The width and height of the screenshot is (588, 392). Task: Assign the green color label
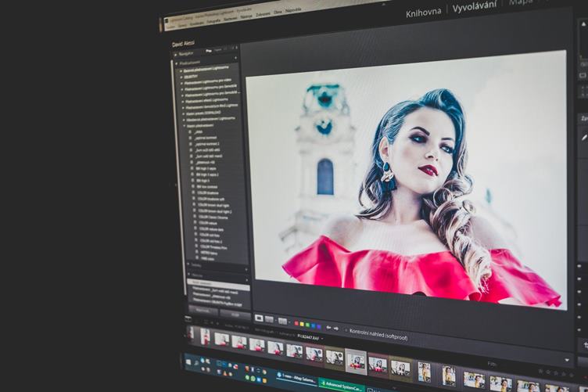[307, 325]
